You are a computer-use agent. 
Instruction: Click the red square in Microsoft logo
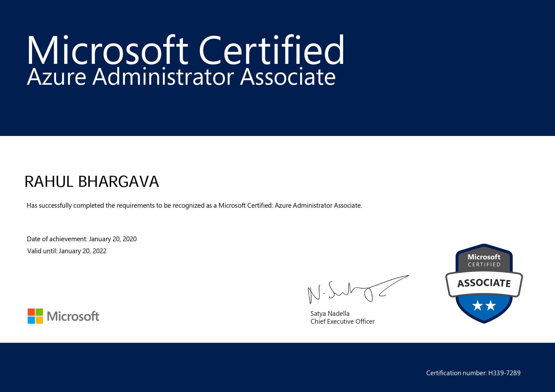point(31,312)
